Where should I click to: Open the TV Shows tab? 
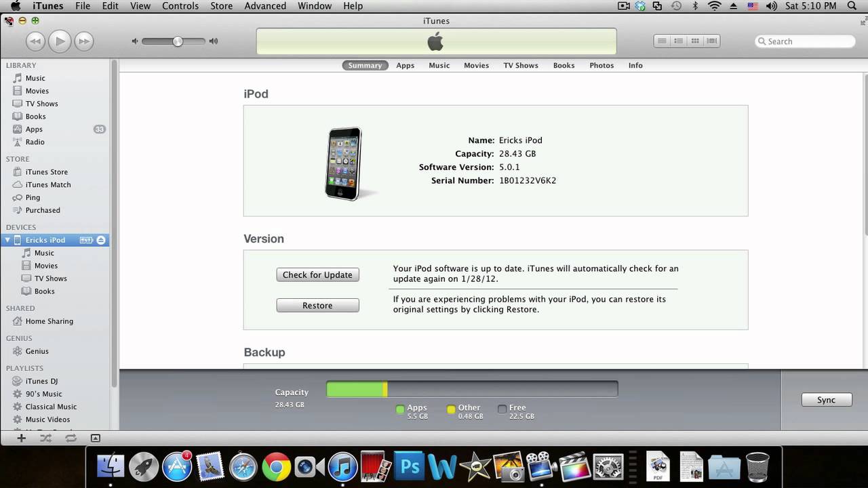(521, 66)
